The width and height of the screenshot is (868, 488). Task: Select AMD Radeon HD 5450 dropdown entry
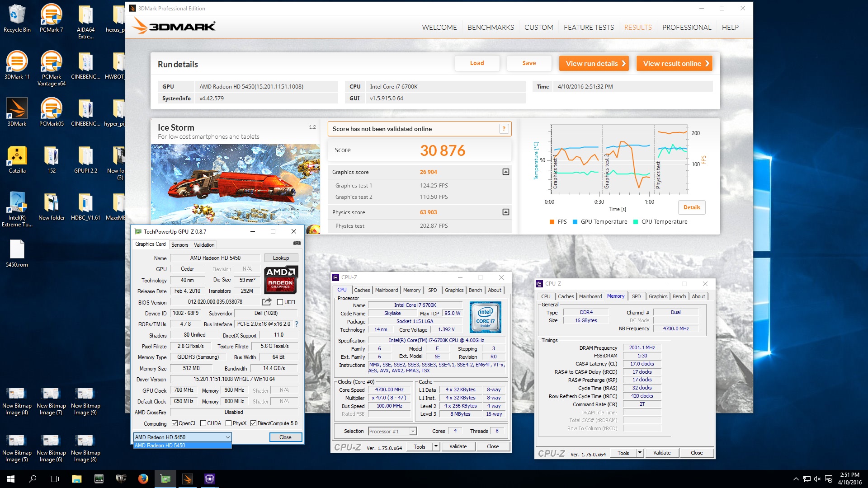point(183,446)
